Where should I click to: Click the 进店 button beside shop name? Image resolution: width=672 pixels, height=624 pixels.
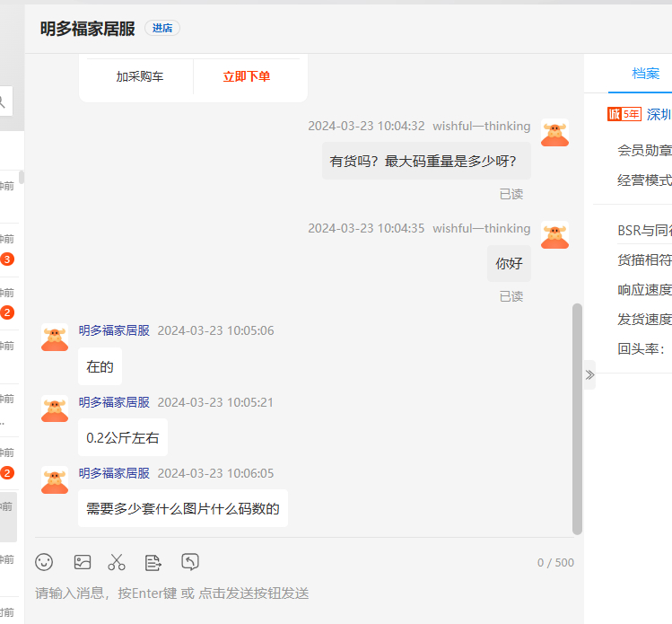tap(162, 28)
